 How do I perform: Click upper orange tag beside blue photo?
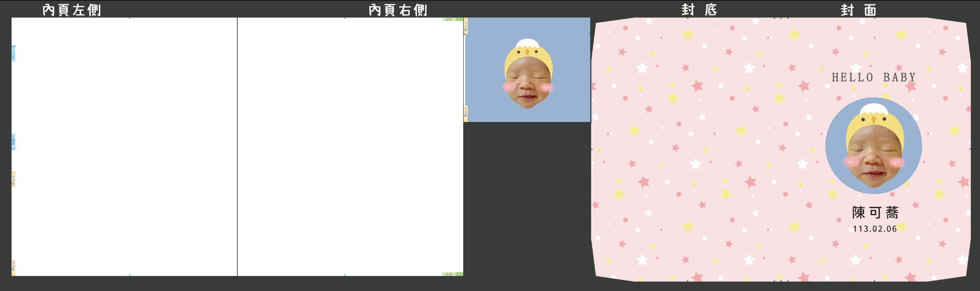pyautogui.click(x=466, y=26)
